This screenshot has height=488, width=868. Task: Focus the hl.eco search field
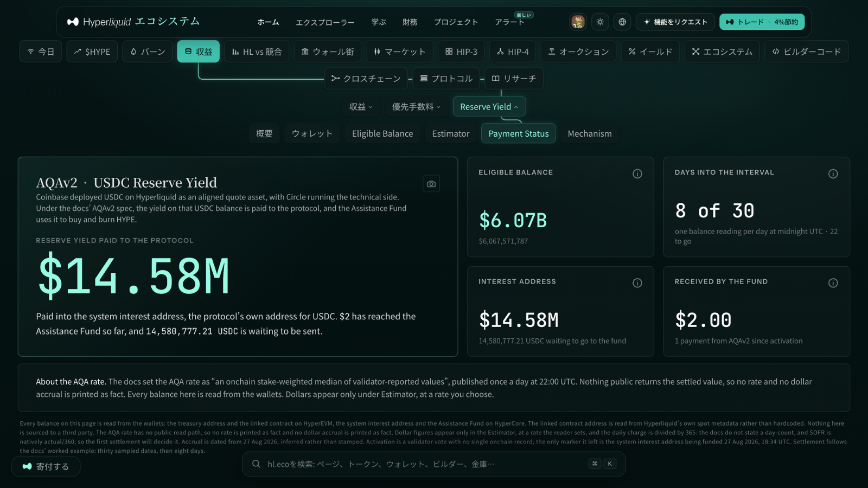click(434, 464)
